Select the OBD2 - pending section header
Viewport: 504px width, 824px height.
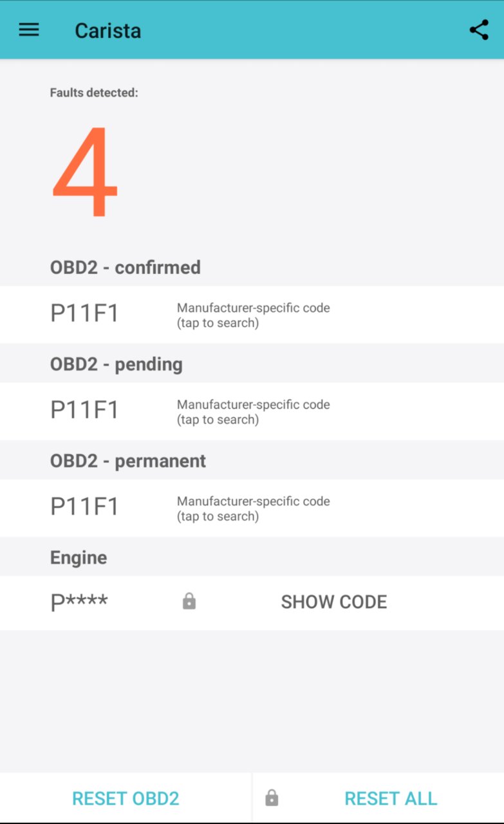(x=117, y=364)
